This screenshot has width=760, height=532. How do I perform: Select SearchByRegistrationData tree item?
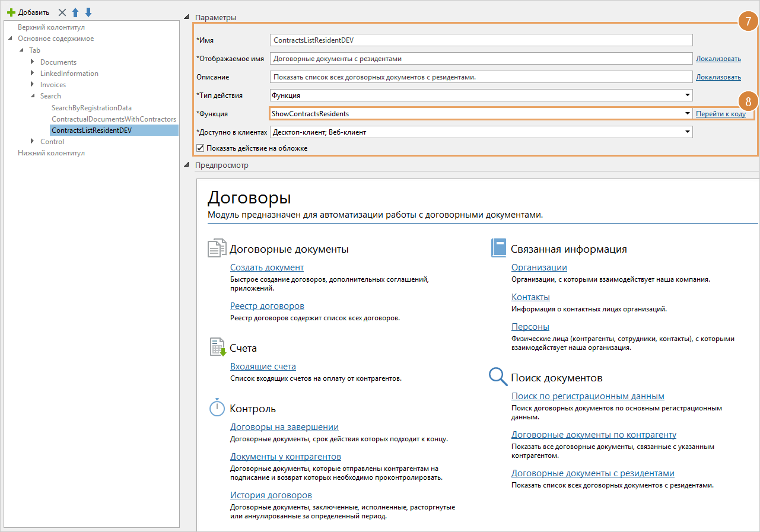[x=91, y=108]
